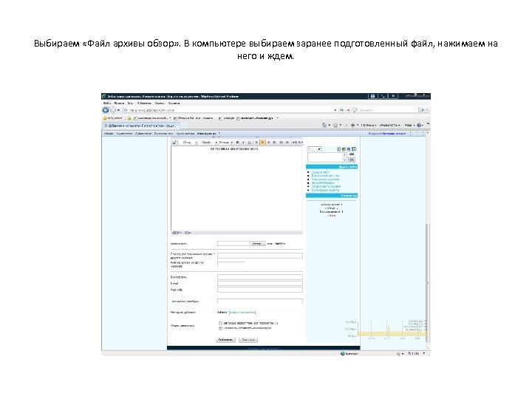The width and height of the screenshot is (532, 399).
Task: Click the выбрать пользователя link beside Admin
Action: pyautogui.click(x=242, y=312)
